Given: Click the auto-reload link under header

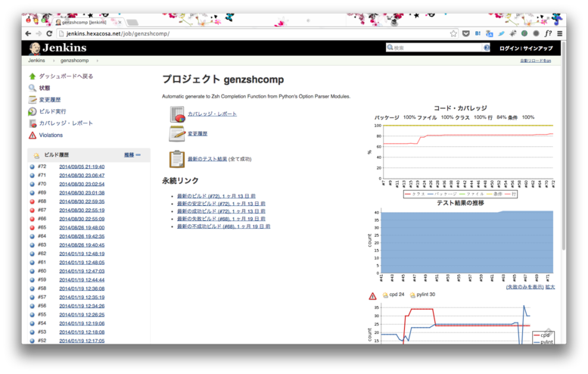Looking at the screenshot, I should pyautogui.click(x=536, y=61).
